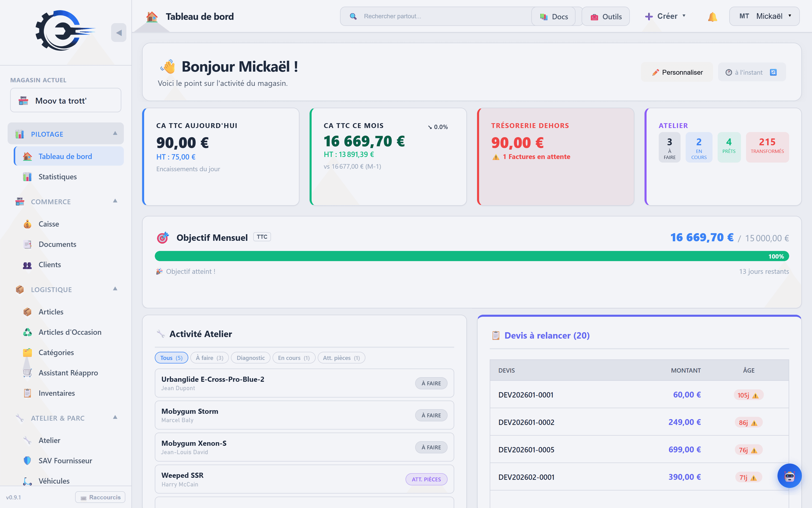Click the 1 Factures en attente link
The width and height of the screenshot is (812, 508).
[x=536, y=157]
